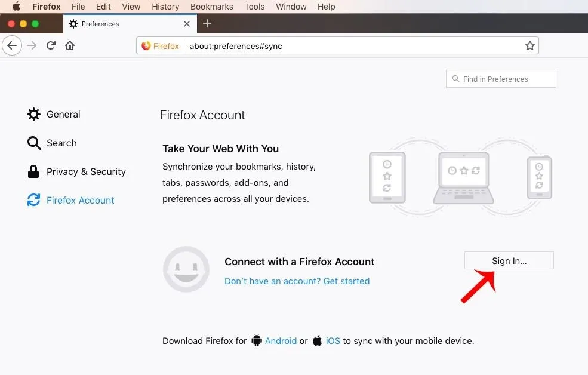
Task: Open the Search preferences section
Action: [x=61, y=143]
